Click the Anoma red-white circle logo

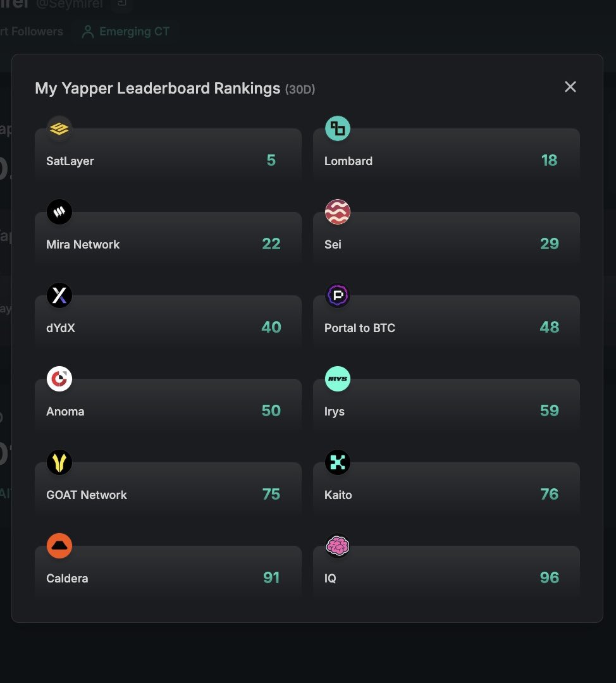(59, 379)
